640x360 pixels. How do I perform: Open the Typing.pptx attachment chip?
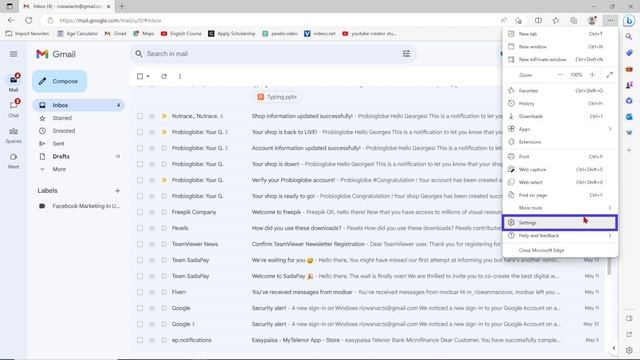278,97
